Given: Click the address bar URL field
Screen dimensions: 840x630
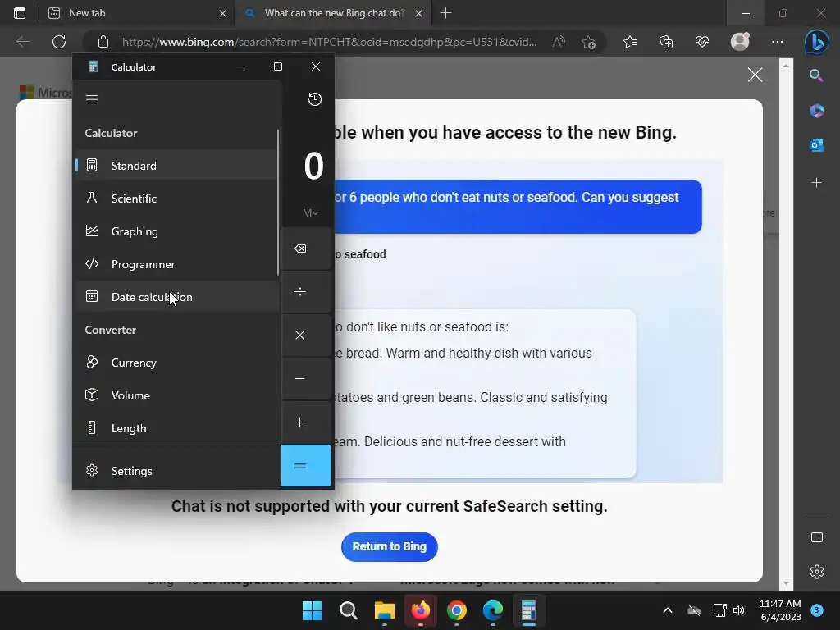Looking at the screenshot, I should click(x=330, y=42).
